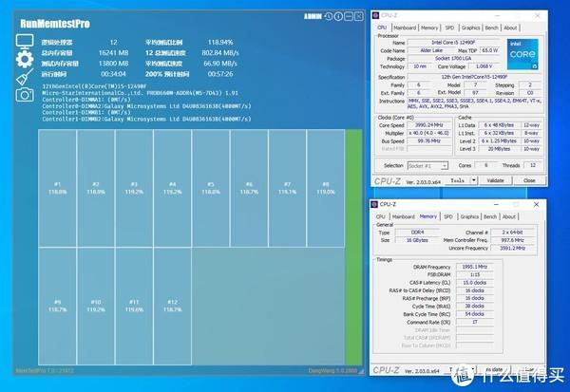Viewport: 570px width, 392px height.
Task: Open Mainboard tab in lower CPU-Z window
Action: 404,216
